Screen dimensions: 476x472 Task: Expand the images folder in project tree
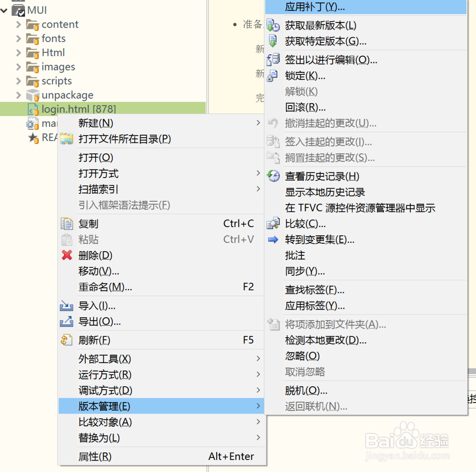point(18,67)
